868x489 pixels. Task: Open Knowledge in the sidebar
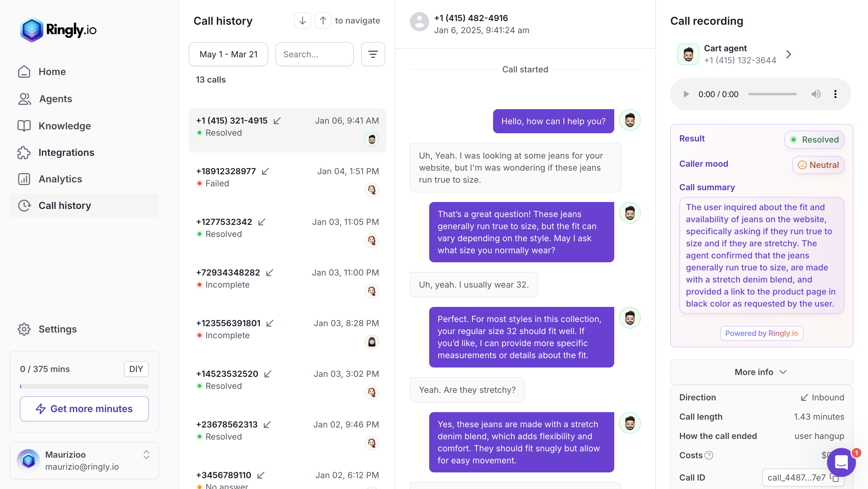pyautogui.click(x=64, y=126)
